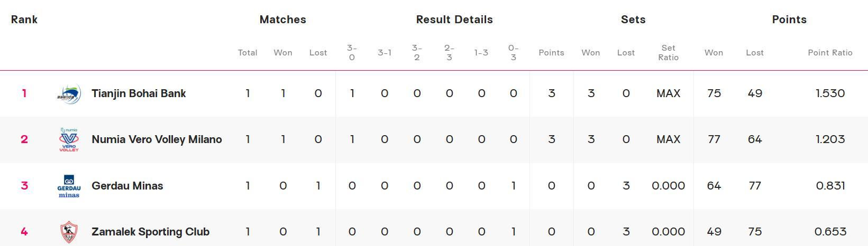This screenshot has height=246, width=868.
Task: Select the Zamalek Sporting Club team name
Action: [x=150, y=232]
